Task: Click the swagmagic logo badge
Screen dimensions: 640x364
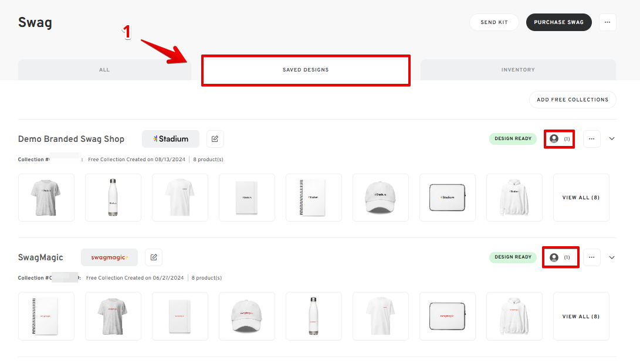Action: 109,257
